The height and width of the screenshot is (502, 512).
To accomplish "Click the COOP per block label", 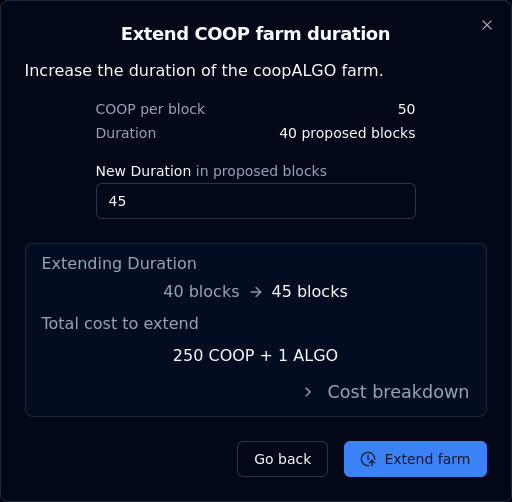I will point(150,109).
